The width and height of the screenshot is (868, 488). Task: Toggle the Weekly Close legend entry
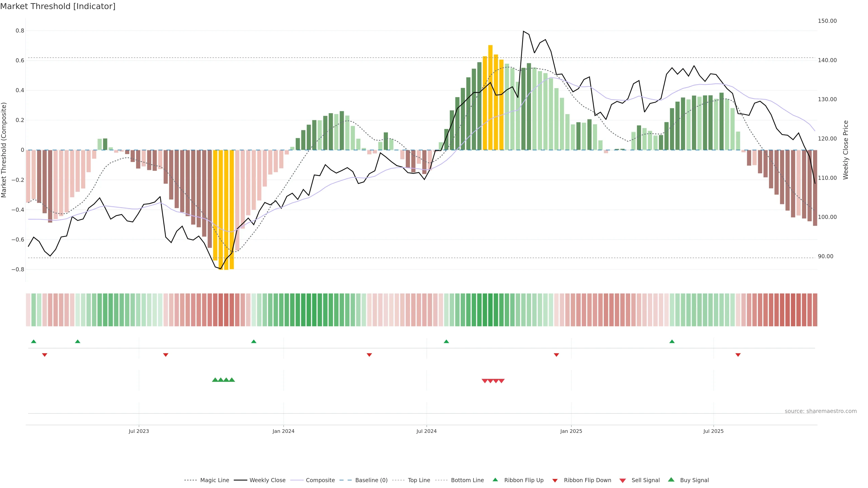[267, 480]
